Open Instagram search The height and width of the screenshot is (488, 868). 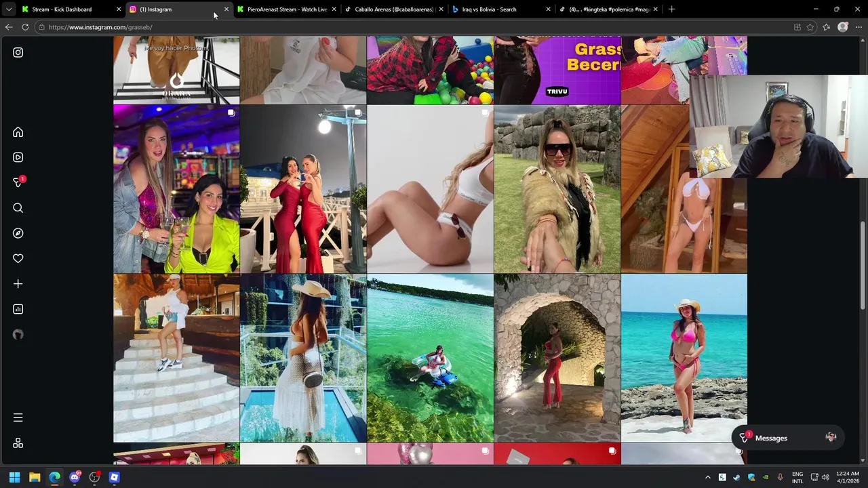[18, 208]
